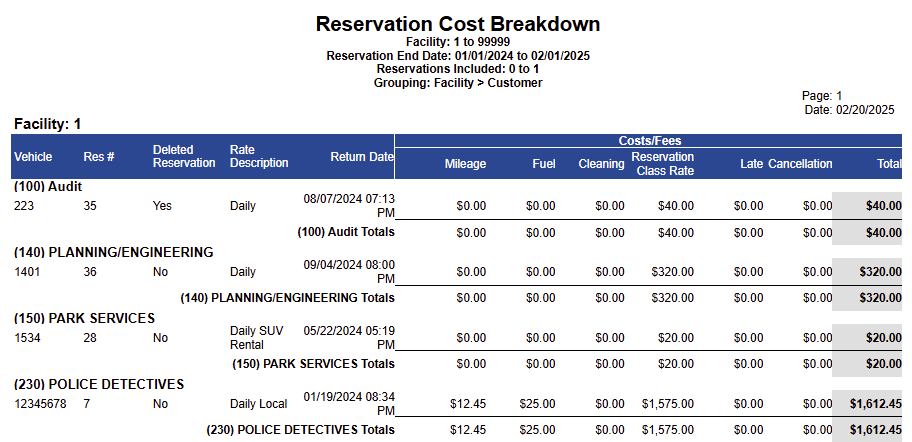The height and width of the screenshot is (442, 912).
Task: Select the (140) PLANNING/ENGINEERING group heading
Action: click(113, 252)
